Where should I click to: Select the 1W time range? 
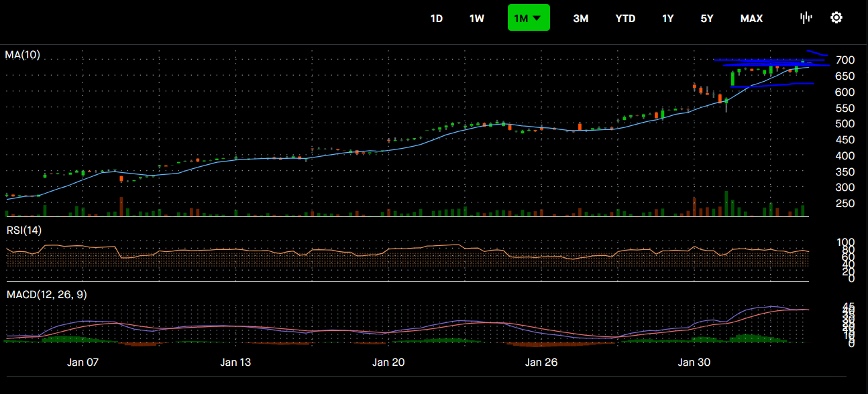(477, 19)
